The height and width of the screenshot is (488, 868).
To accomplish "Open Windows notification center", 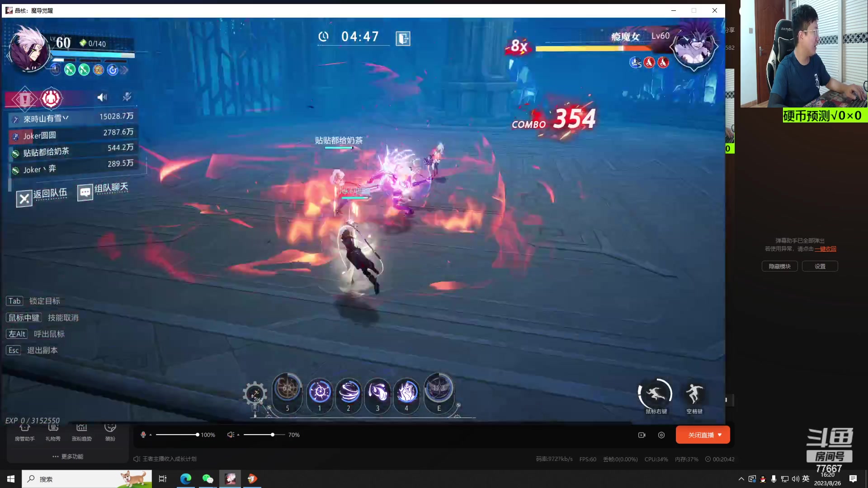I will (853, 479).
